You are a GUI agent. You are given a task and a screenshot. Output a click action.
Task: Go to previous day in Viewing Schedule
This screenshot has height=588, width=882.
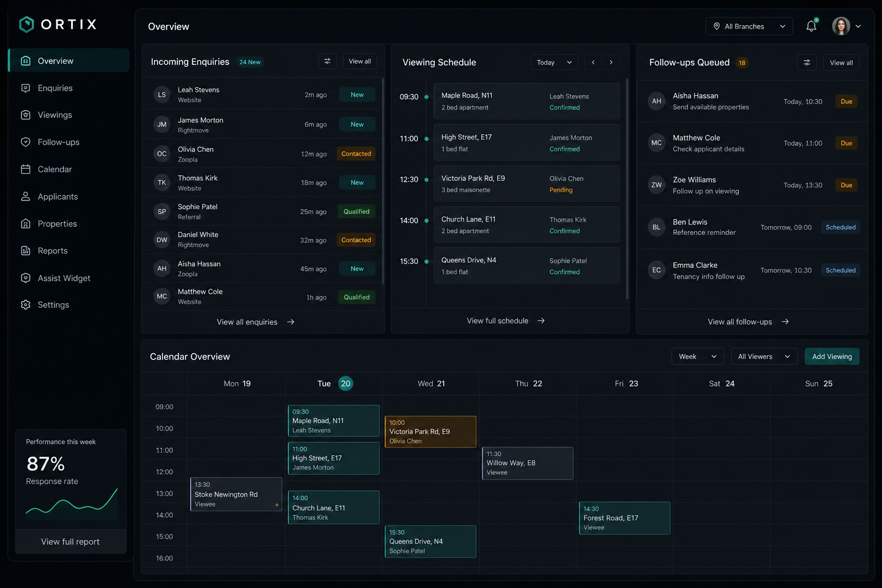tap(593, 63)
